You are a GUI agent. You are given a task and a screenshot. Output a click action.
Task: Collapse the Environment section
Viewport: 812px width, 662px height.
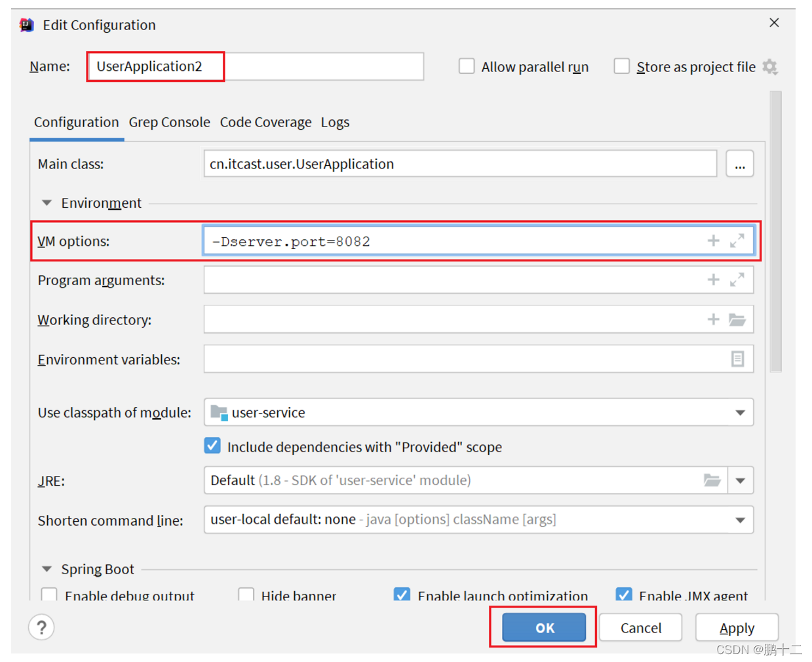pyautogui.click(x=47, y=203)
